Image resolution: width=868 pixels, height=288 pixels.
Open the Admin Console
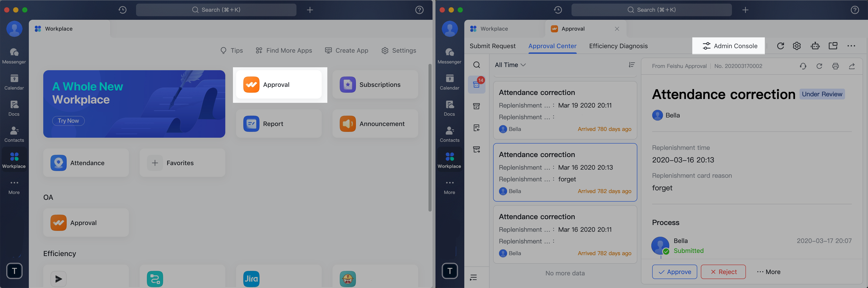coord(729,46)
